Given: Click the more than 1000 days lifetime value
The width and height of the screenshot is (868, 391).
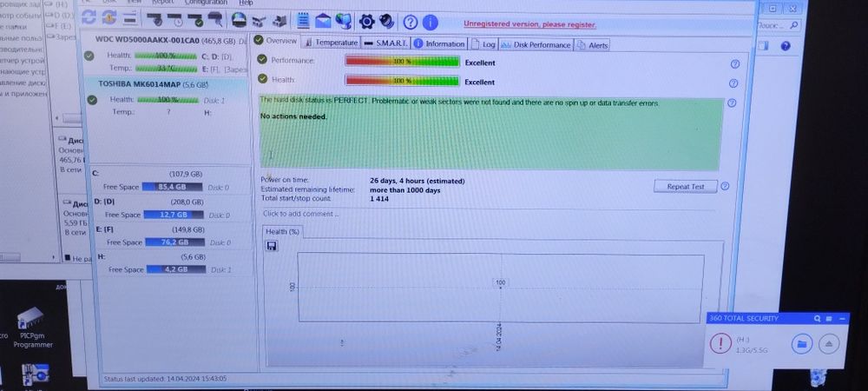Looking at the screenshot, I should coord(404,190).
